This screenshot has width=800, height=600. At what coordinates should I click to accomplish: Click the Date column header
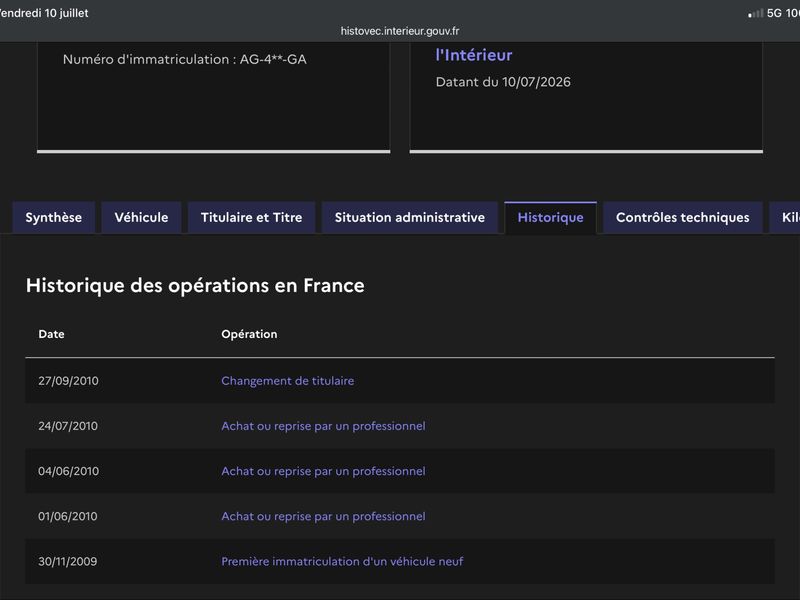(52, 334)
